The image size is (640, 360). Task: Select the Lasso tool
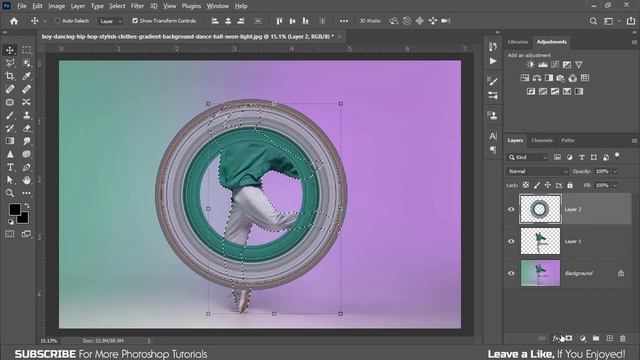(x=10, y=63)
